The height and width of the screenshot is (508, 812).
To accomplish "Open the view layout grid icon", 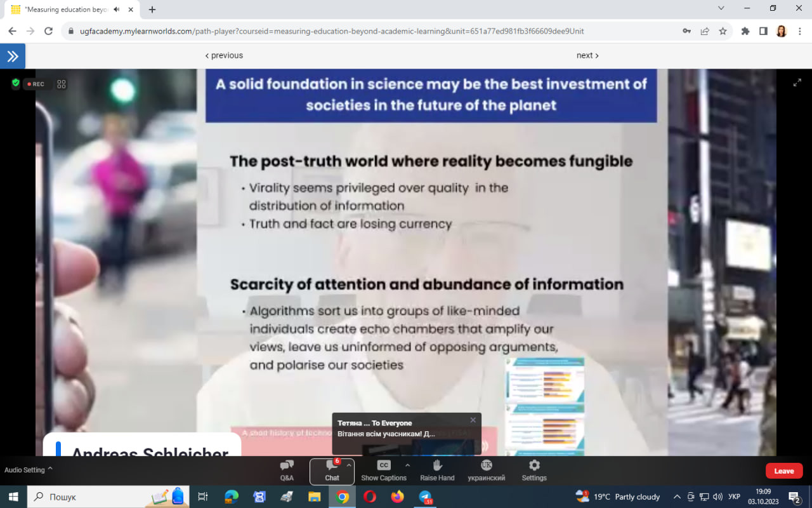I will [62, 84].
